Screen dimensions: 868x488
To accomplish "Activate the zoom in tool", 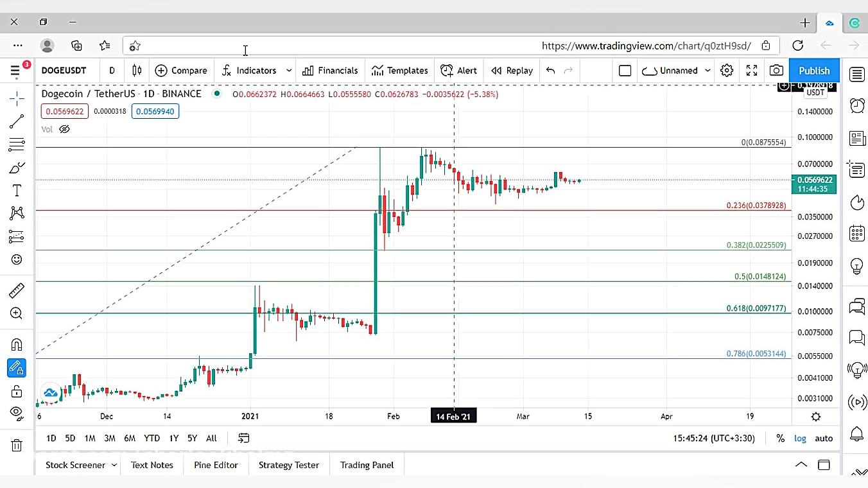I will (x=17, y=313).
